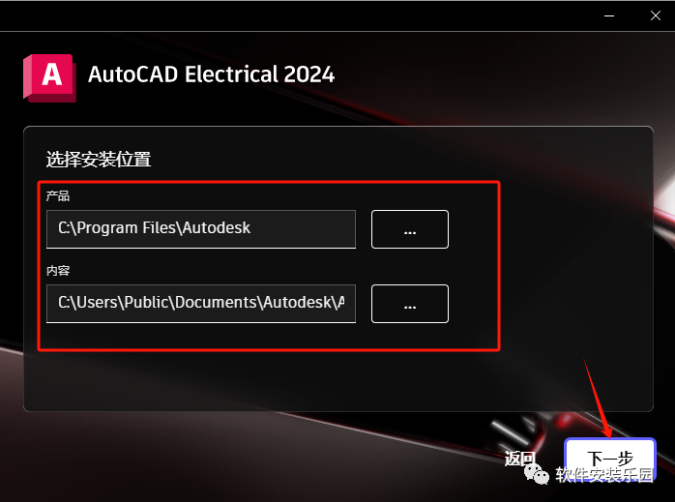Click the ellipsis dots on the 产品 browse button
This screenshot has width=675, height=502.
pos(410,233)
